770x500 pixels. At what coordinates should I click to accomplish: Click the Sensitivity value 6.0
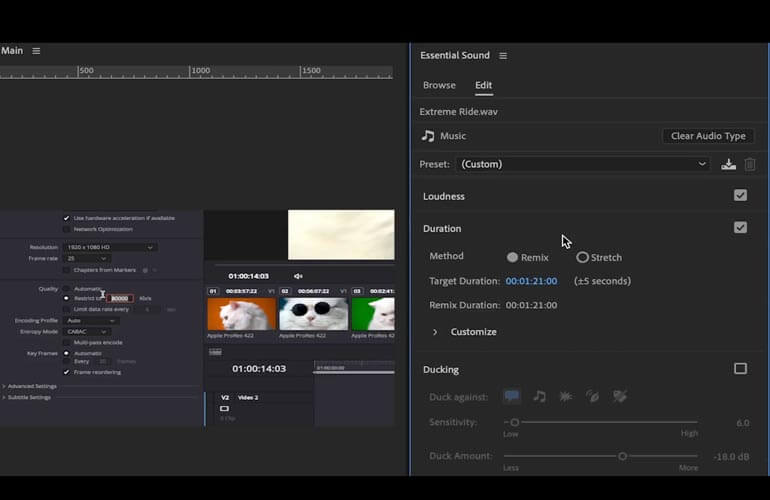click(743, 423)
